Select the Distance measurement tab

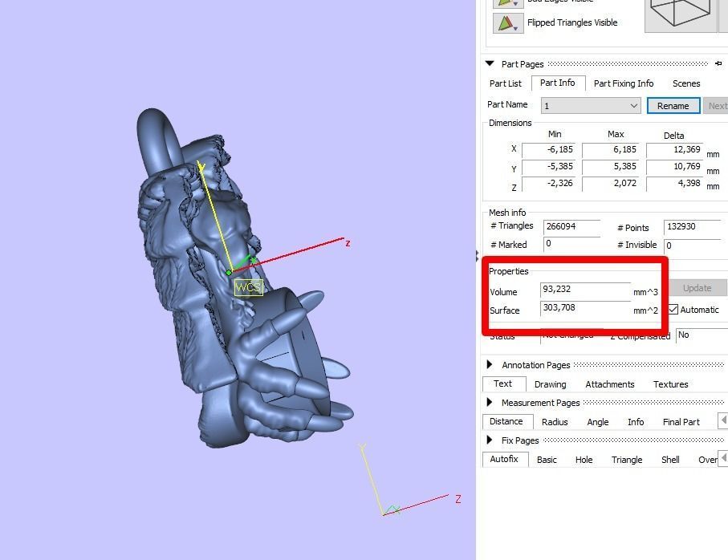pos(506,421)
